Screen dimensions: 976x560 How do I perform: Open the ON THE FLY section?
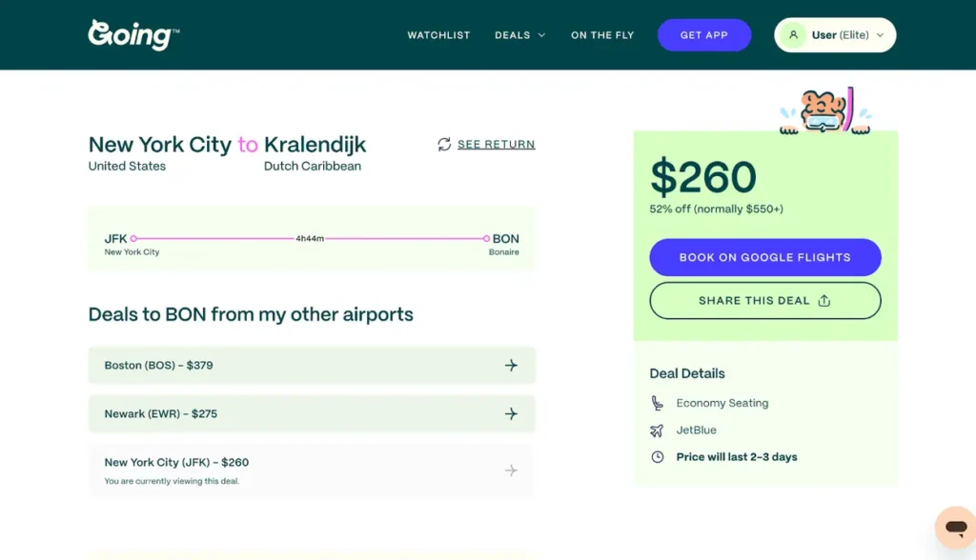601,34
